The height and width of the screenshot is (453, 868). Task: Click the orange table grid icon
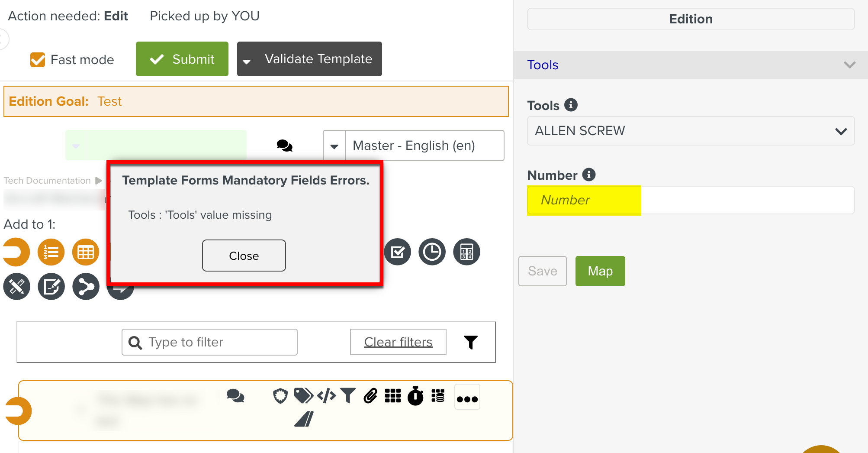pos(86,252)
